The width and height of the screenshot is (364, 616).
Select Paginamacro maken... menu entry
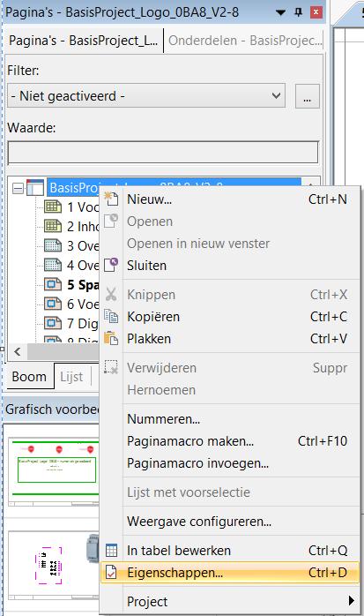(x=190, y=440)
